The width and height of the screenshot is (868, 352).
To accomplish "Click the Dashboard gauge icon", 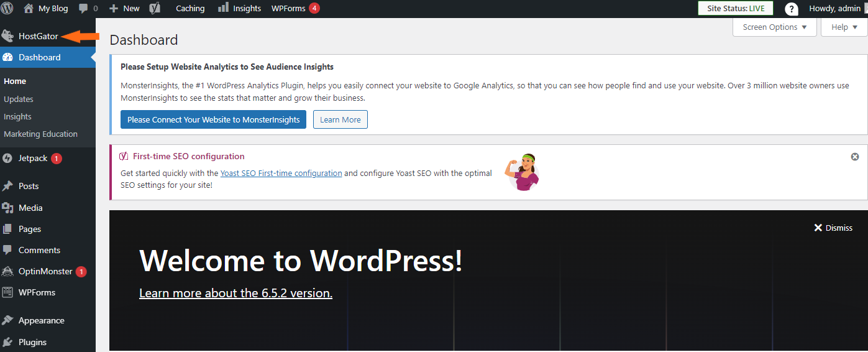I will click(7, 57).
